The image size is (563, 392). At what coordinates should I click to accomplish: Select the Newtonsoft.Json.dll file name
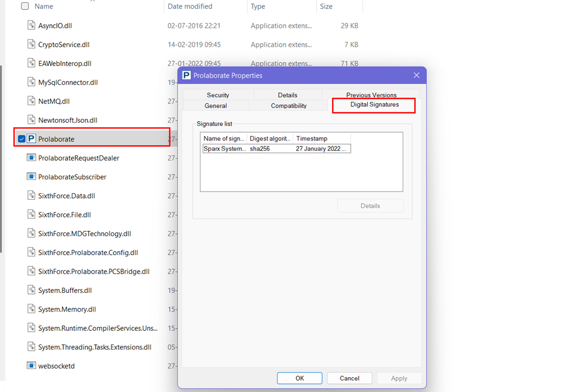tap(68, 120)
